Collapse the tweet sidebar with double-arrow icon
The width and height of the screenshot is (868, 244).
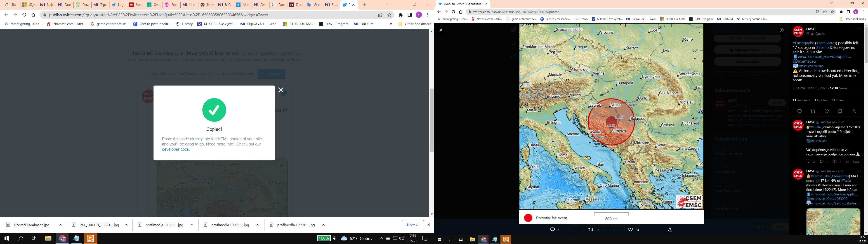point(782,30)
